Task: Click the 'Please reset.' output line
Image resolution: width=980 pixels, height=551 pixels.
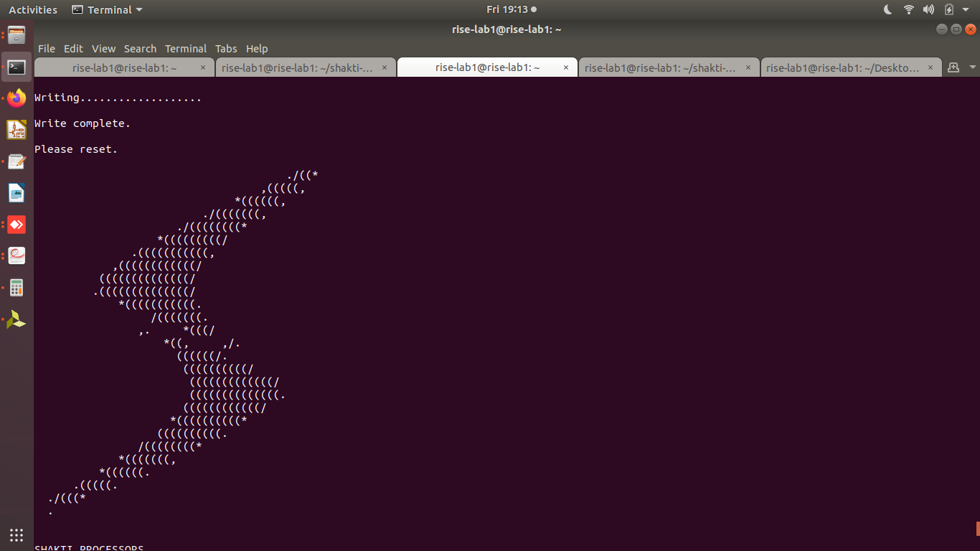Action: click(76, 149)
